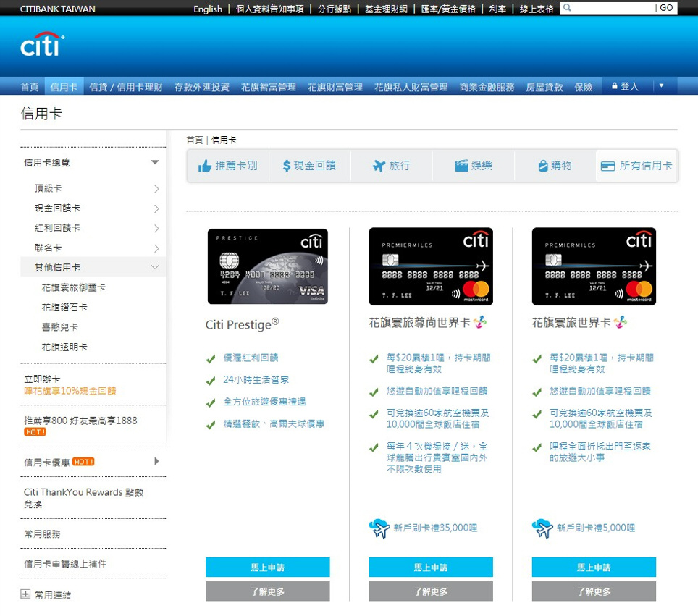Image resolution: width=698 pixels, height=616 pixels.
Task: Open 信貸 / 信用卡理財 navigation item
Action: (x=125, y=87)
